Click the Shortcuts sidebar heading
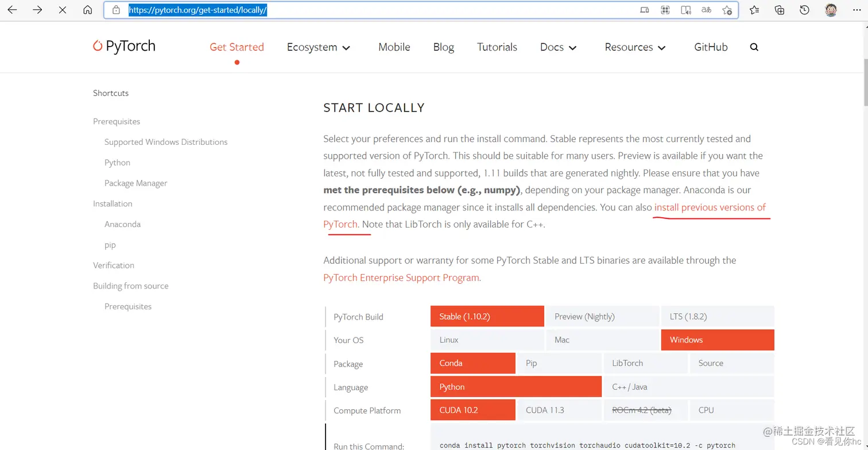 tap(111, 93)
